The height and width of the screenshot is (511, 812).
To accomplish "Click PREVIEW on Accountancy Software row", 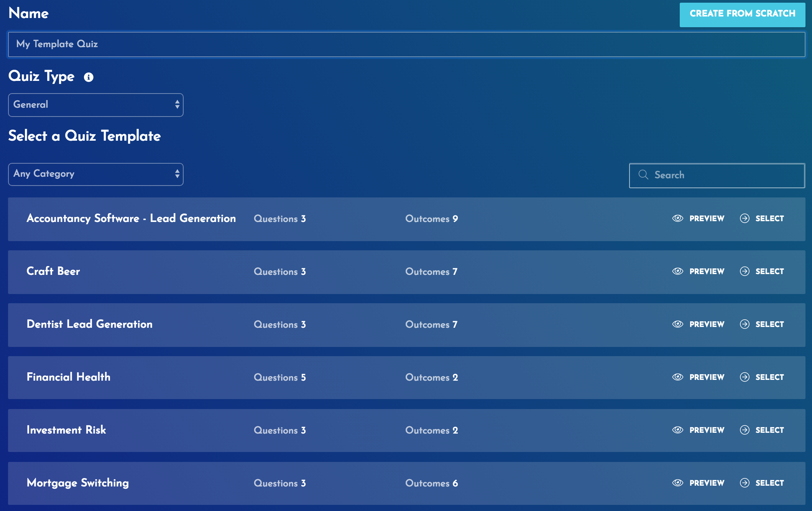I will (x=707, y=219).
